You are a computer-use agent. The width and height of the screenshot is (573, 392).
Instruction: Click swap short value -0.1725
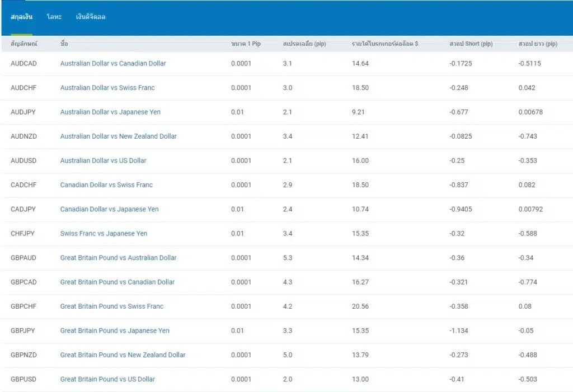[461, 63]
